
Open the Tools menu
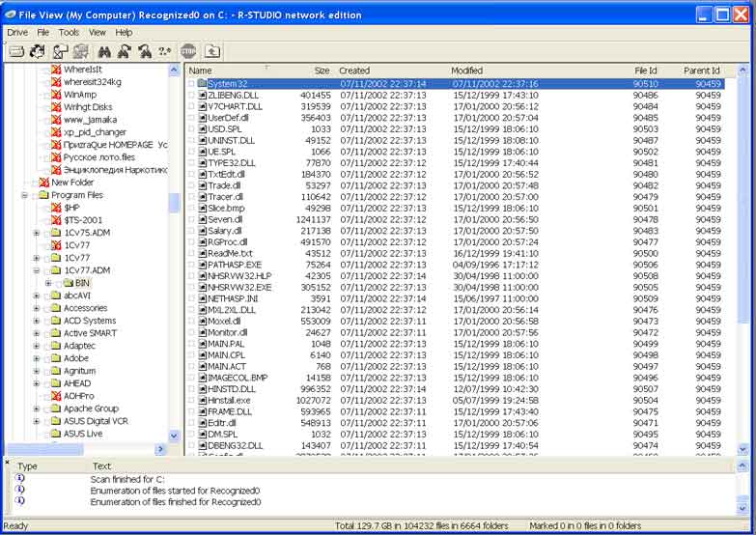pos(69,32)
